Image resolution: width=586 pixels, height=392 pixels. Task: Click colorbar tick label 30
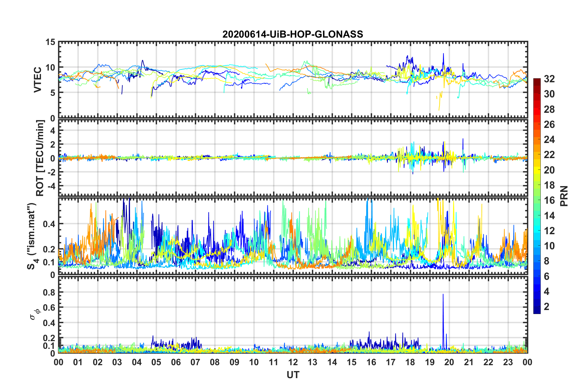tap(549, 94)
